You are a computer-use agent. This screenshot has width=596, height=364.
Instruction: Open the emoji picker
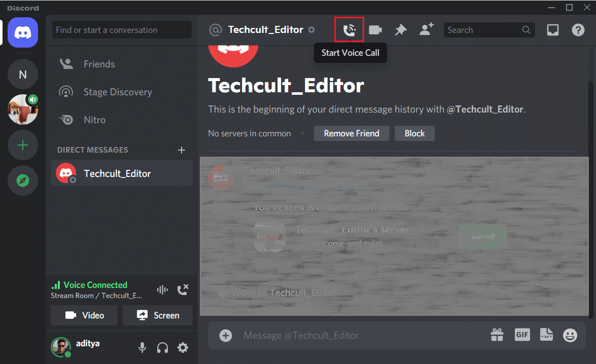click(570, 335)
